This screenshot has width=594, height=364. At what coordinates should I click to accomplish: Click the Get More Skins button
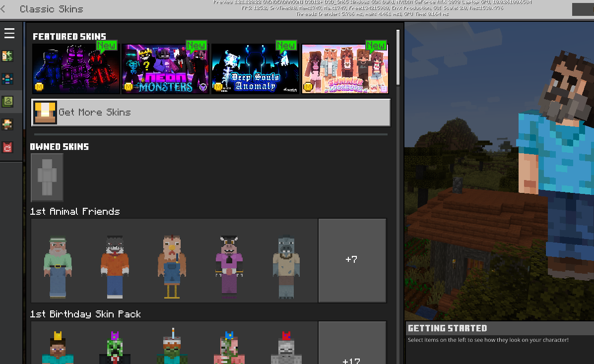click(210, 113)
